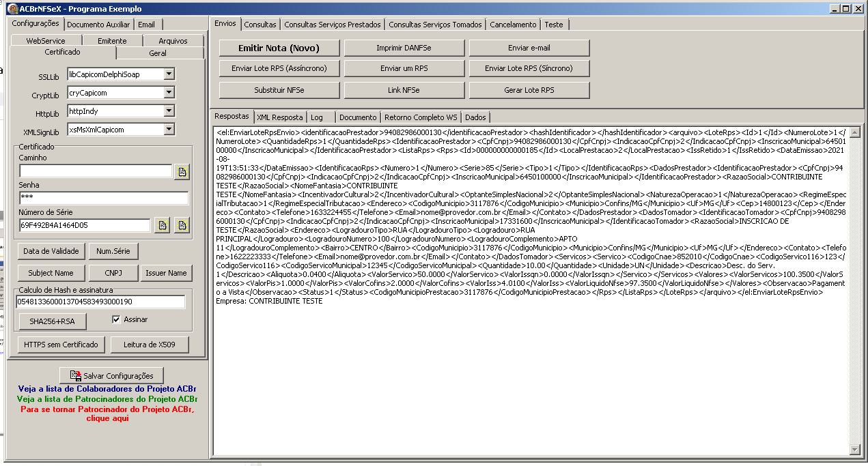Click the ACBrNFSeX application icon in the title bar
868x466 pixels.
pyautogui.click(x=12, y=9)
